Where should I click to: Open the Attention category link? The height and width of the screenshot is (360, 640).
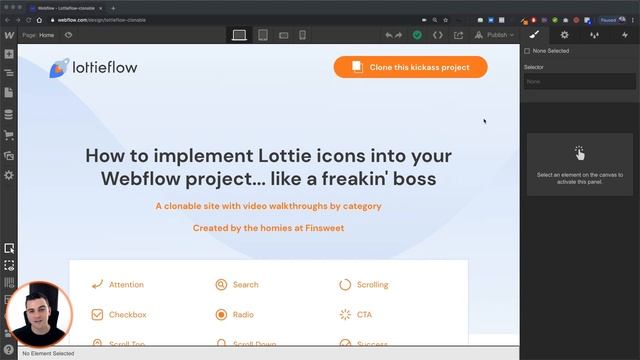pyautogui.click(x=118, y=284)
